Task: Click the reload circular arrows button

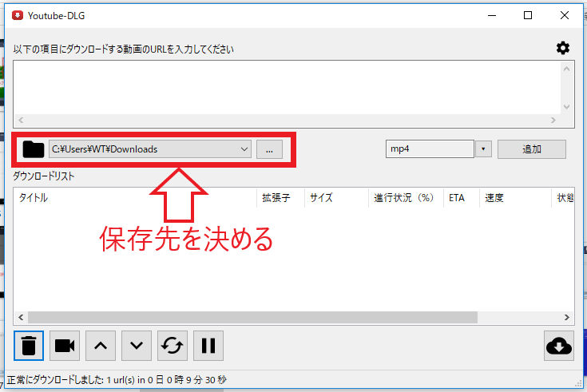Action: [173, 346]
